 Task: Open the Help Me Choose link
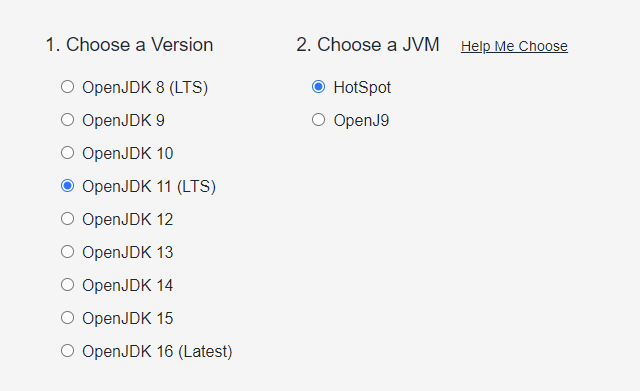(x=514, y=47)
